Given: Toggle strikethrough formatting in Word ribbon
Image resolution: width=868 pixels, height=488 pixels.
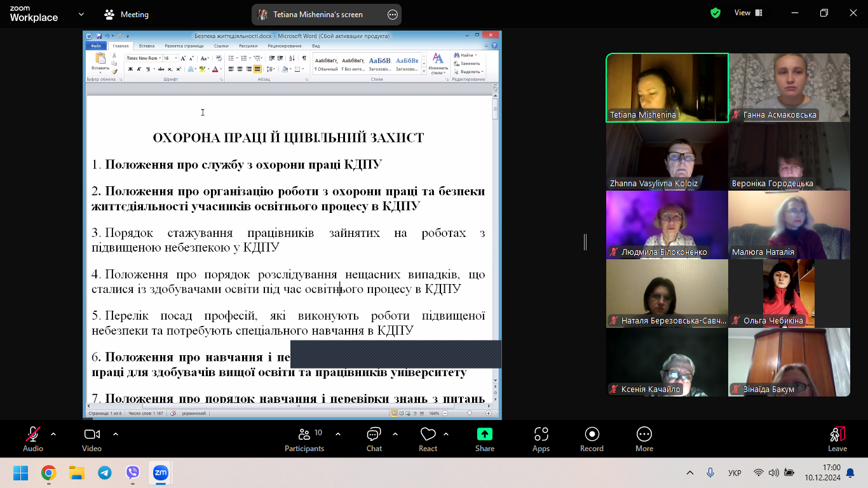Looking at the screenshot, I should tap(161, 69).
